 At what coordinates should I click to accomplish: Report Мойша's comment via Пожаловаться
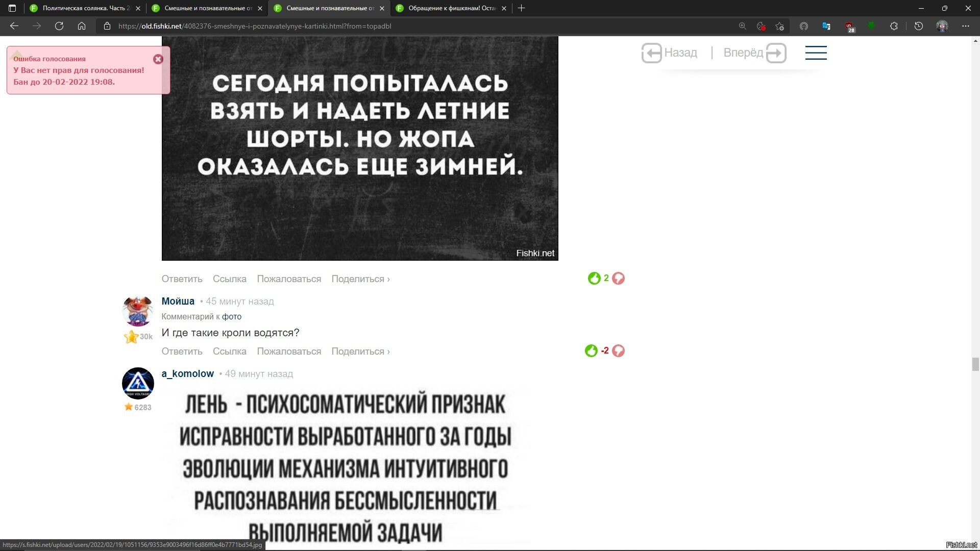click(x=289, y=352)
